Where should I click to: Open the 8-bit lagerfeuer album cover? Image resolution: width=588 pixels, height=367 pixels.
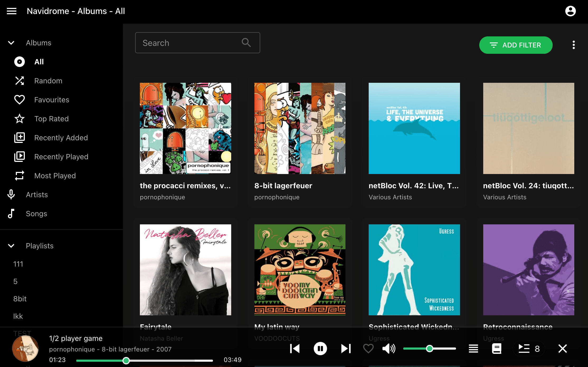pyautogui.click(x=300, y=128)
